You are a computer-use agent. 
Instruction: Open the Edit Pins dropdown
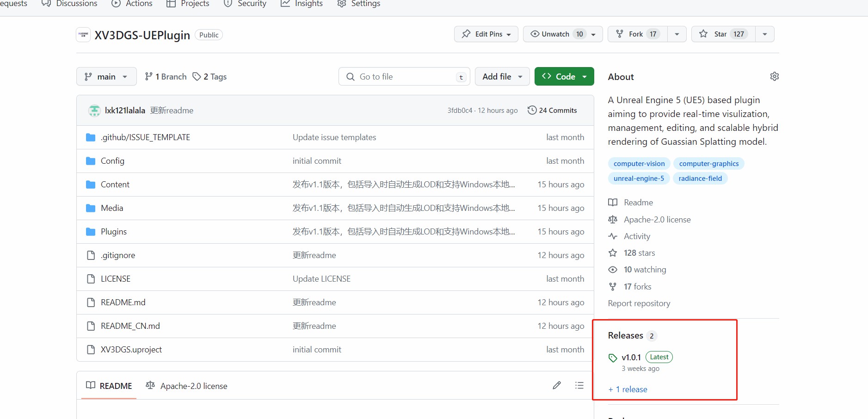pos(486,34)
